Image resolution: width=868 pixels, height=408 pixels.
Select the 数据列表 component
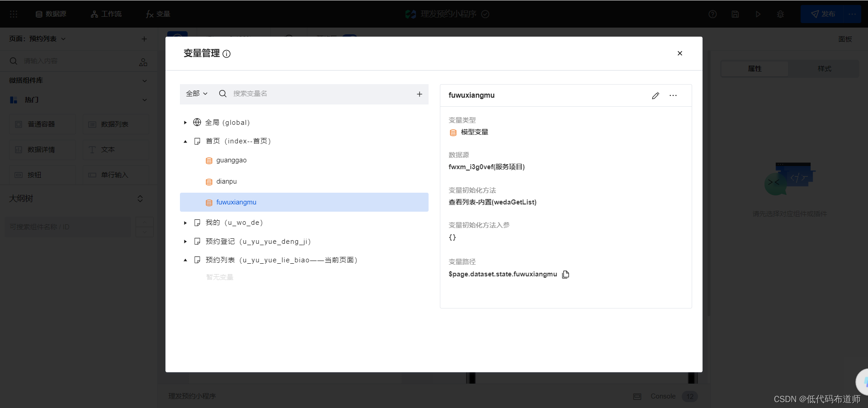(x=116, y=124)
